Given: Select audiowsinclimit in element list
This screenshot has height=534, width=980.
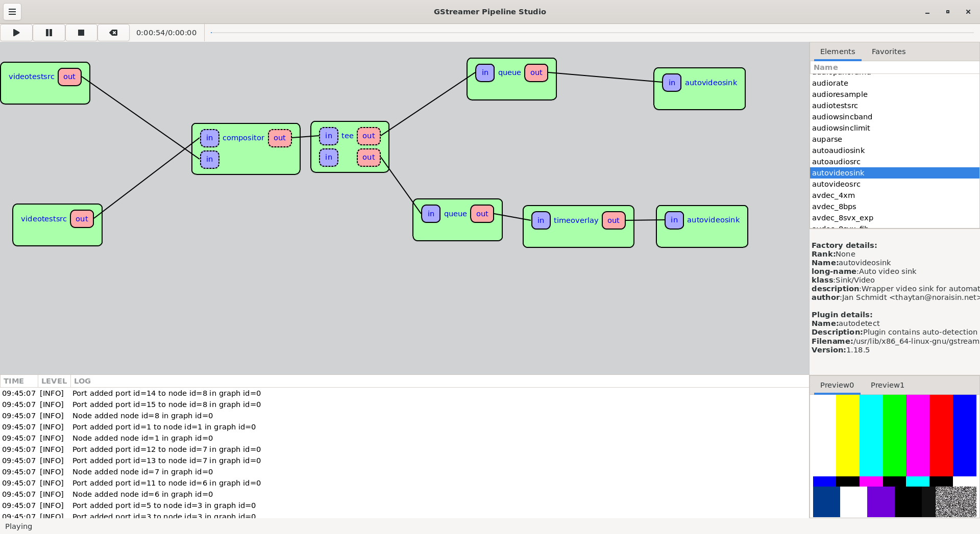Looking at the screenshot, I should [x=894, y=128].
